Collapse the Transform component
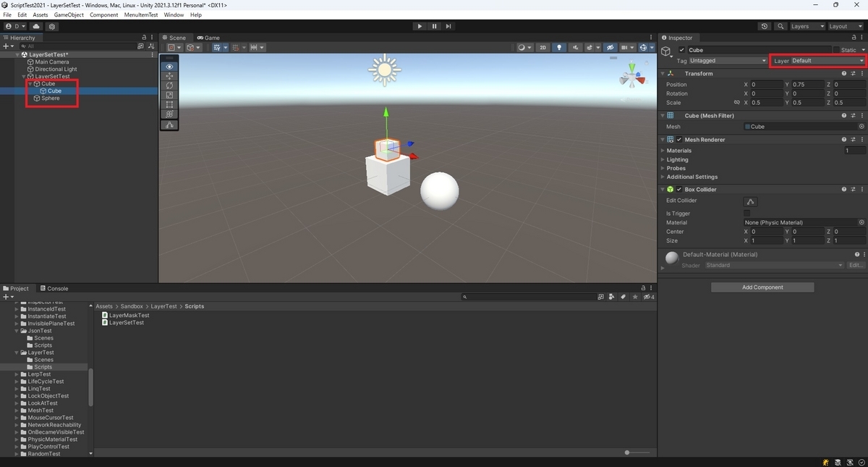The width and height of the screenshot is (868, 467). click(x=663, y=73)
